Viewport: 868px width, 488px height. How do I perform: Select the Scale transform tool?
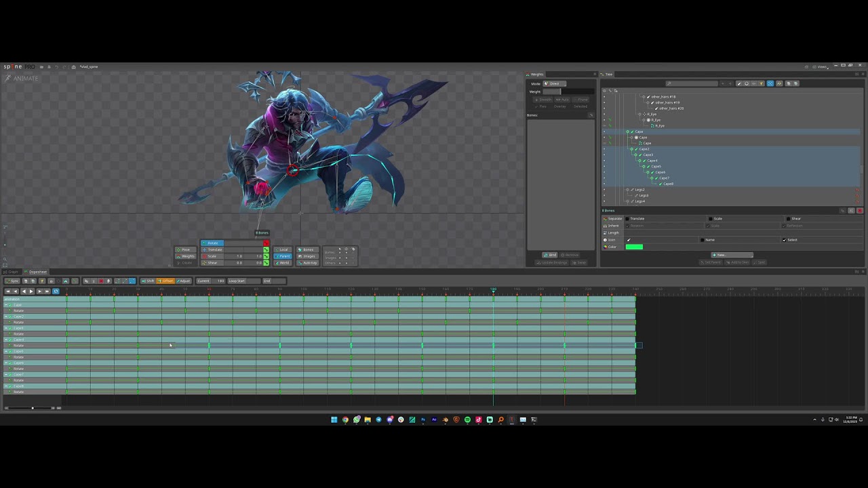point(212,256)
